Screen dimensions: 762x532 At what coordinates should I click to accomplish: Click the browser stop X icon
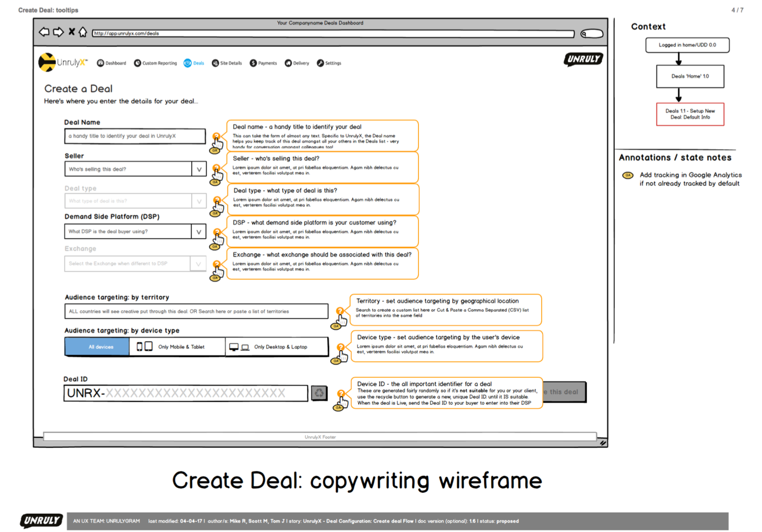tap(72, 31)
